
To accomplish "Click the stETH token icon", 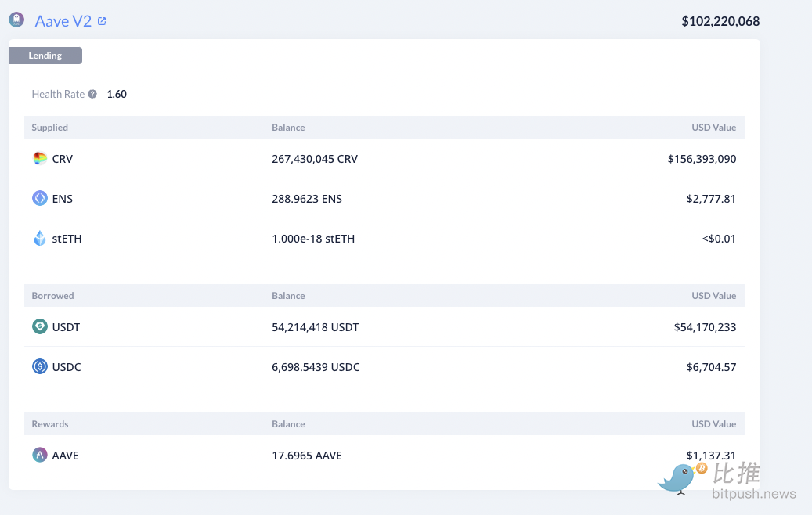I will [40, 239].
